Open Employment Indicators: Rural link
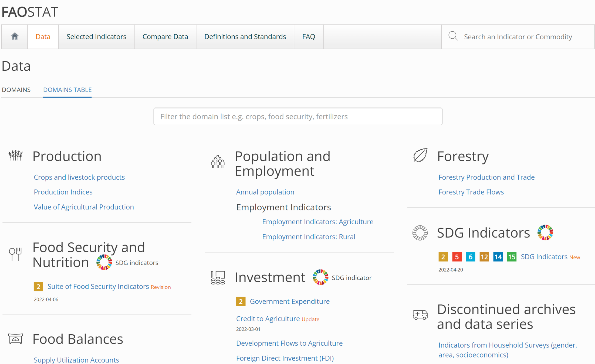595x364 pixels. (309, 236)
